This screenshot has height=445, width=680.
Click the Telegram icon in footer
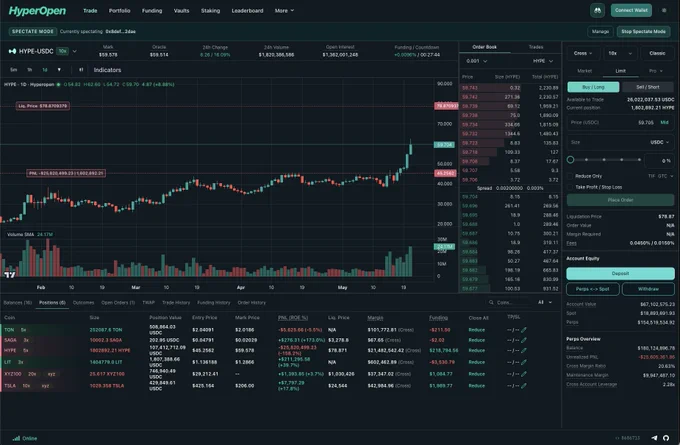click(654, 438)
